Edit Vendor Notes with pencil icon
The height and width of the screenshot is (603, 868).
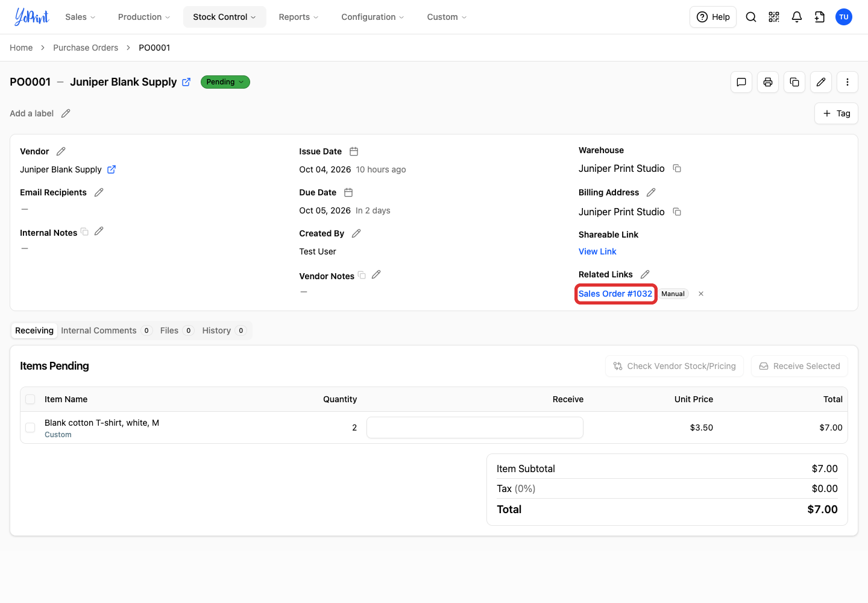(x=376, y=275)
